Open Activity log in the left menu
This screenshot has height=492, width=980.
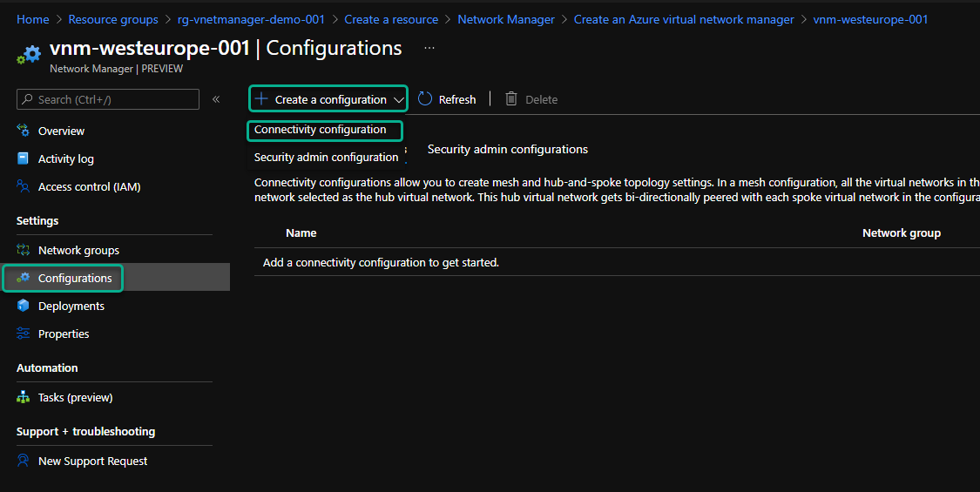[x=65, y=158]
